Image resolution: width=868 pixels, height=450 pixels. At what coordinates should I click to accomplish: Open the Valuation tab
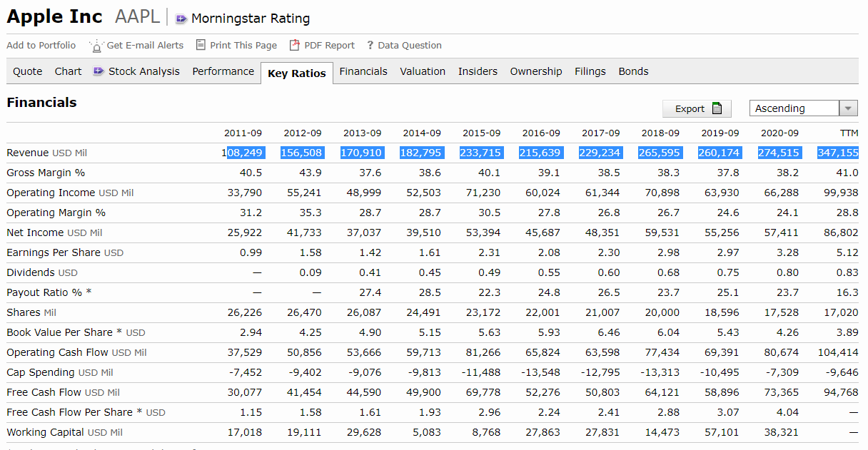click(x=423, y=71)
